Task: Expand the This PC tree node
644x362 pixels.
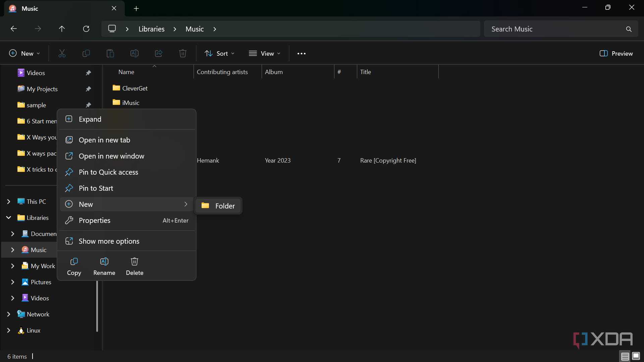Action: point(9,201)
